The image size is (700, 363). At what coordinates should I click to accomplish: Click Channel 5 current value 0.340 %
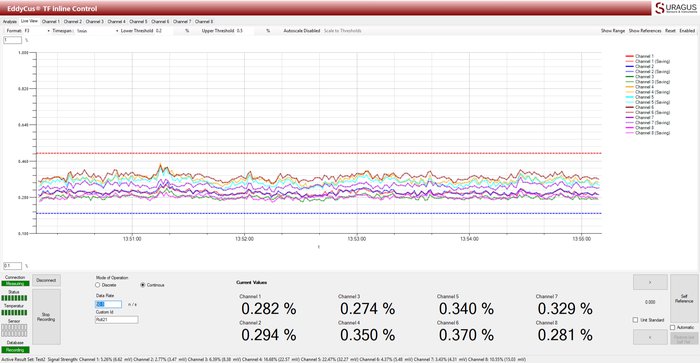pos(466,309)
